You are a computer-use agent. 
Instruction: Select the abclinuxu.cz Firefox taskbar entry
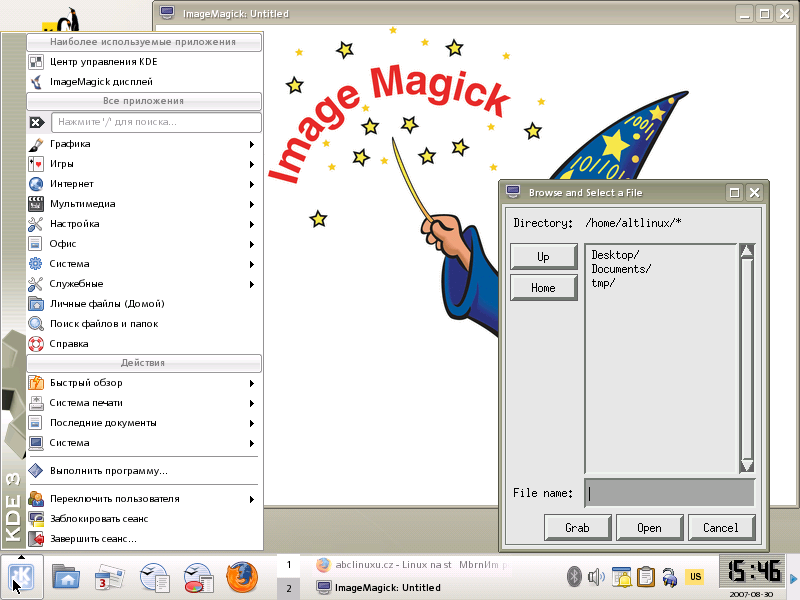point(413,565)
